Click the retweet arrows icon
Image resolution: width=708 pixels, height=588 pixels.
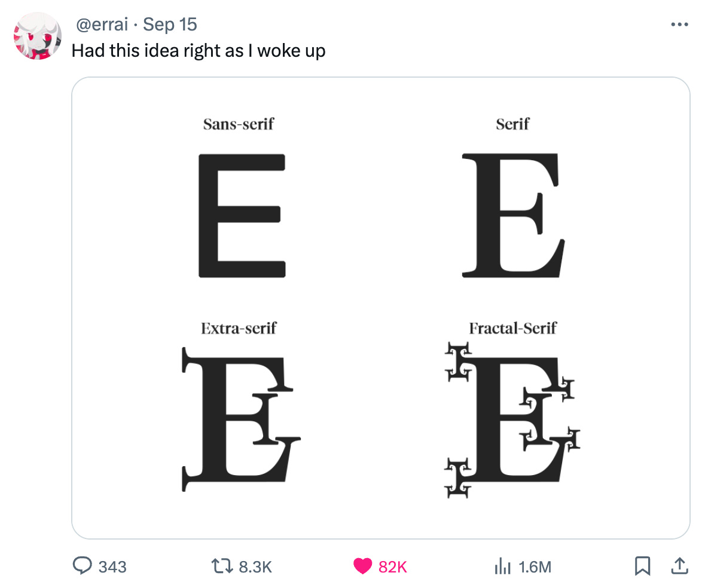click(222, 566)
